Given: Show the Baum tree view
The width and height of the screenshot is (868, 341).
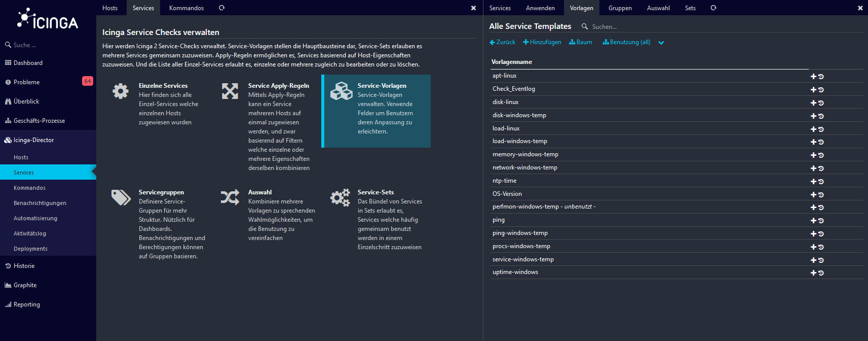Looking at the screenshot, I should coord(581,42).
